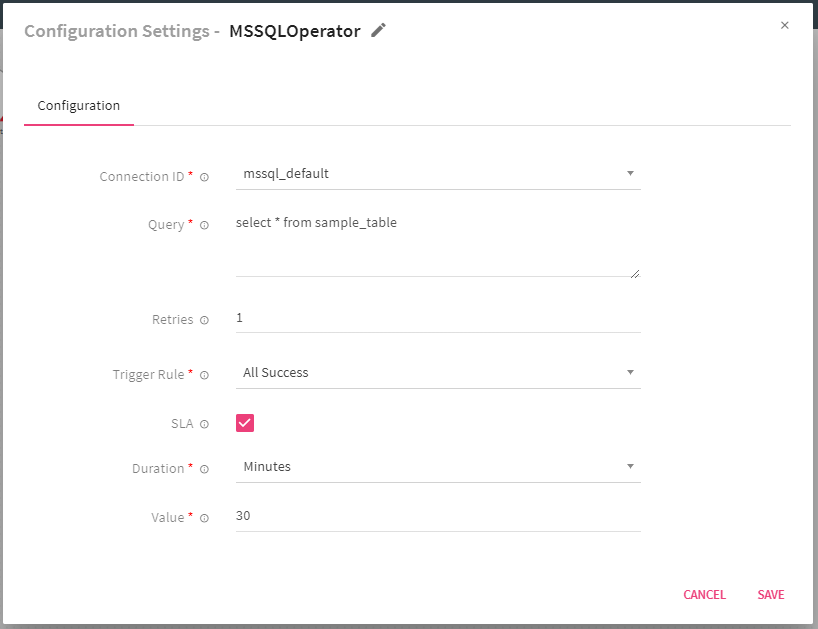Image resolution: width=818 pixels, height=629 pixels.
Task: Click the info icon beside Retries
Action: coord(204,320)
